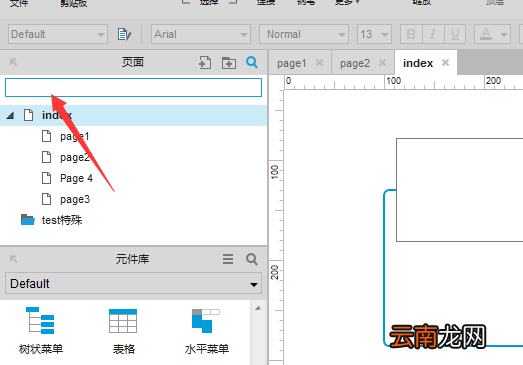Collapse the index page tree
Image resolution: width=523 pixels, height=365 pixels.
point(10,115)
